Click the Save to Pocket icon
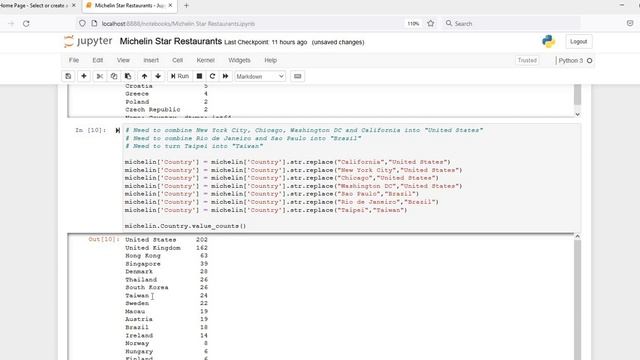This screenshot has height=360, width=640. (x=630, y=24)
